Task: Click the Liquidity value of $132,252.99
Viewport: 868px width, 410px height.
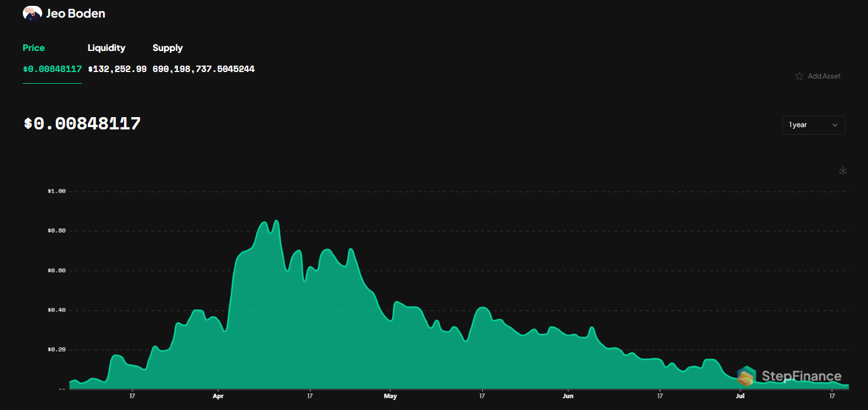Action: (117, 69)
